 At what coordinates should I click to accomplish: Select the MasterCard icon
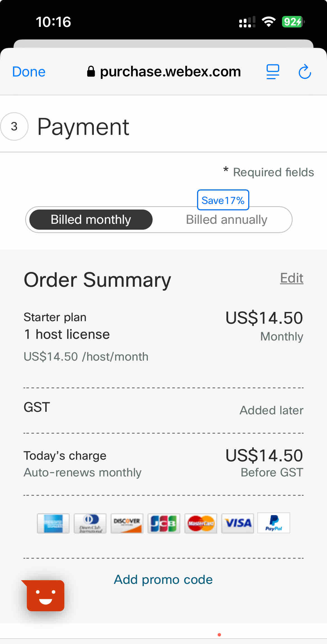click(x=201, y=523)
